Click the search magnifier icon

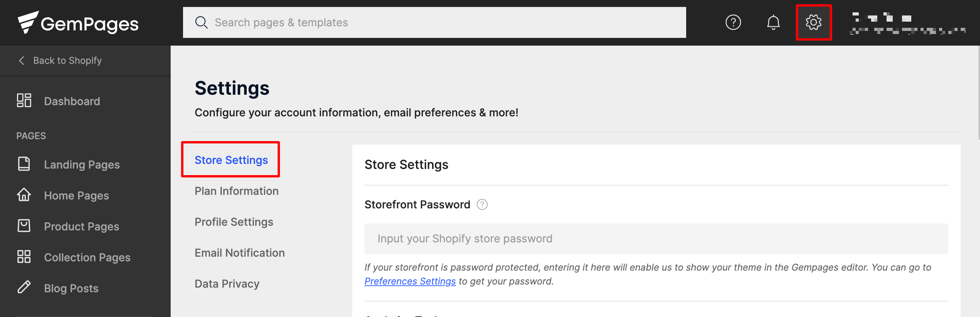pos(201,22)
